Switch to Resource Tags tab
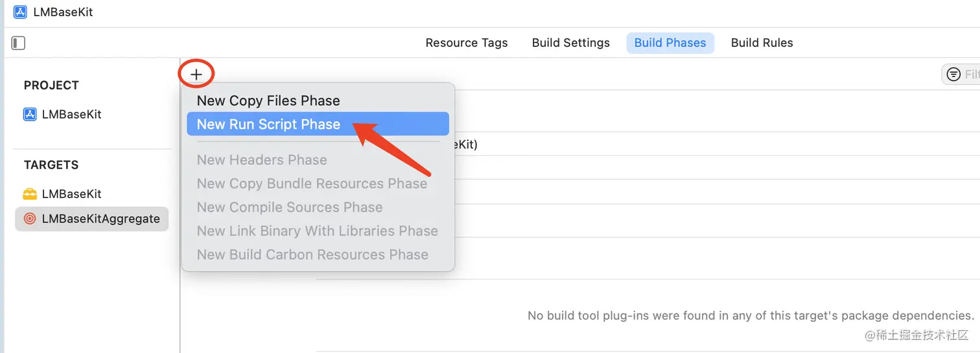The width and height of the screenshot is (980, 353). pos(467,43)
